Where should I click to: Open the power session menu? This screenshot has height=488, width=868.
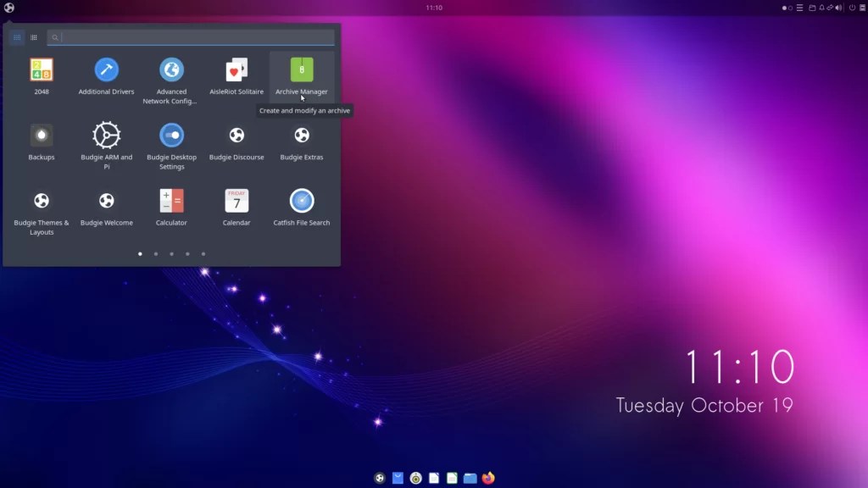pyautogui.click(x=850, y=8)
